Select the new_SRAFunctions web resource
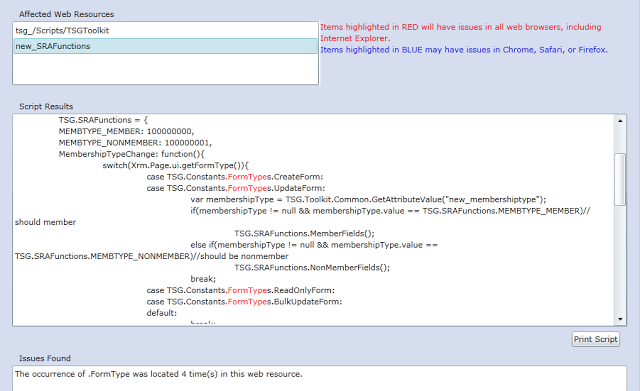The width and height of the screenshot is (640, 391). click(165, 46)
